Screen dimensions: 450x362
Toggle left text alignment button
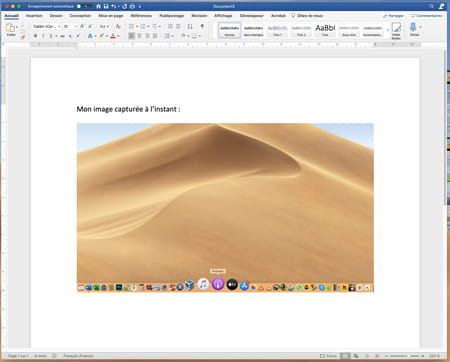pyautogui.click(x=132, y=36)
